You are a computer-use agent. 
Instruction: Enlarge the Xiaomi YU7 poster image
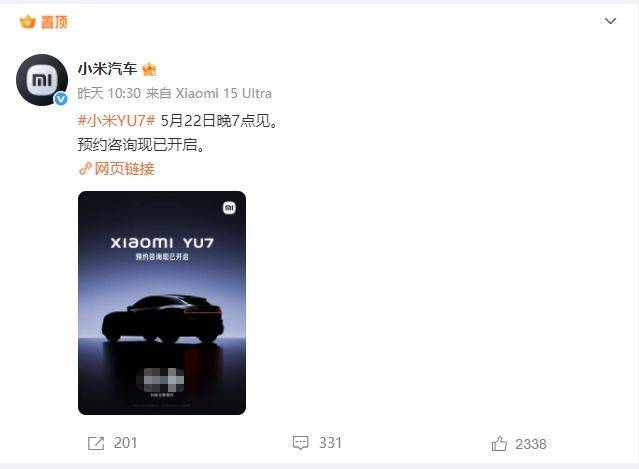(162, 303)
